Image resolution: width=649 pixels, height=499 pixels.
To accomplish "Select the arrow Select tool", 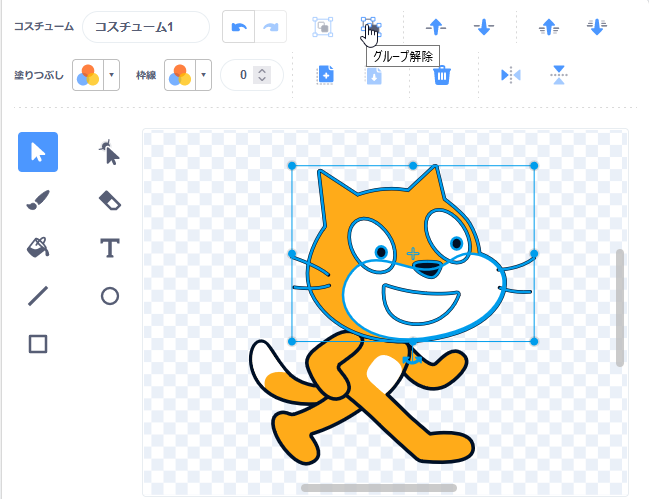I will tap(38, 152).
